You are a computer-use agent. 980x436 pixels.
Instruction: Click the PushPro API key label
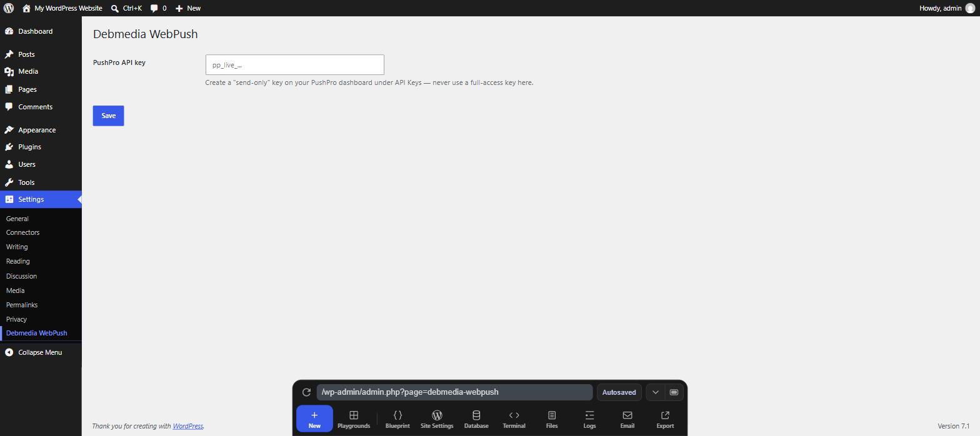click(119, 62)
